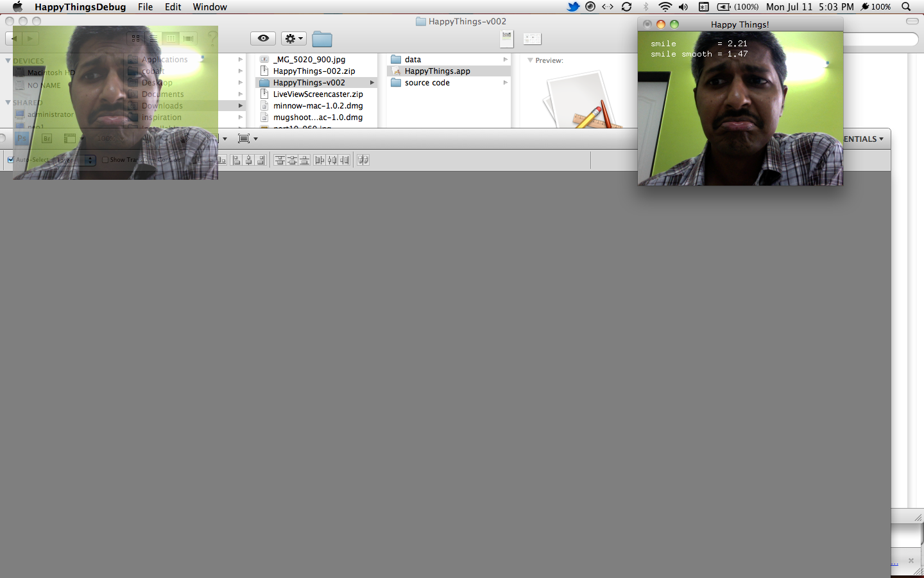Switch Finder to column view
Screen dimensions: 924x578
(171, 39)
